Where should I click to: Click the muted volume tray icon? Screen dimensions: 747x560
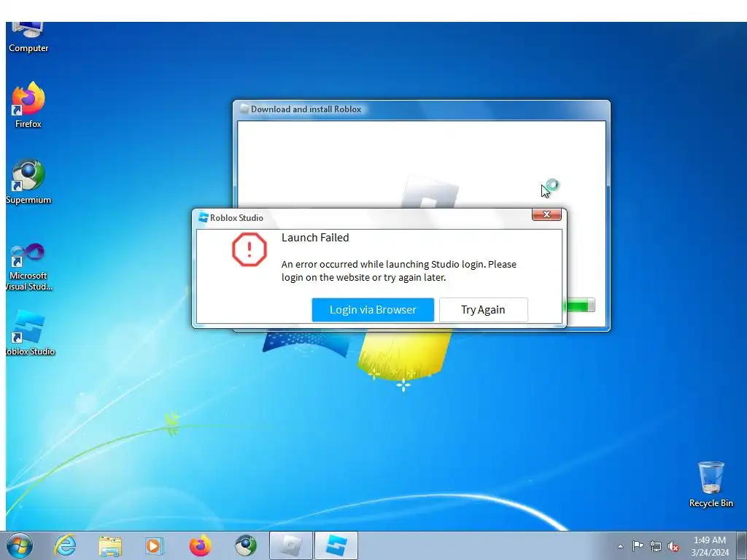click(x=673, y=546)
